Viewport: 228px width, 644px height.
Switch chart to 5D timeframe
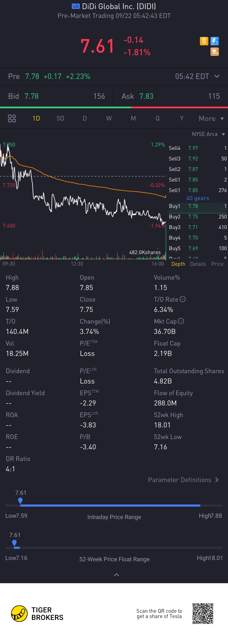pos(60,118)
